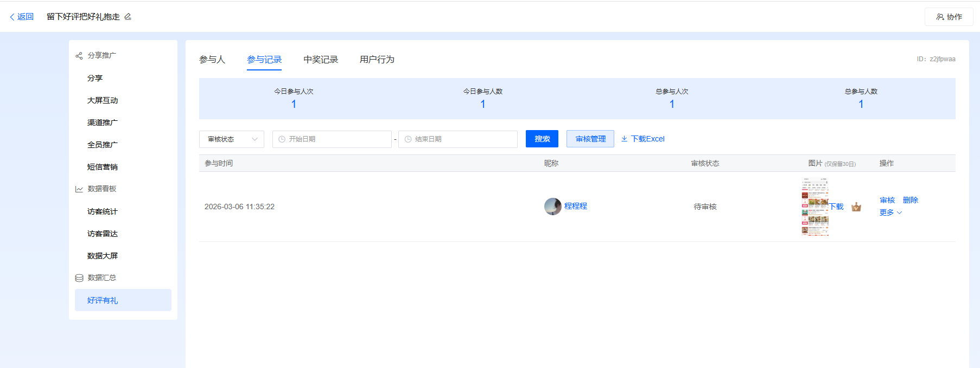Click the user avatar of 程程程
This screenshot has height=368, width=980.
tap(553, 206)
